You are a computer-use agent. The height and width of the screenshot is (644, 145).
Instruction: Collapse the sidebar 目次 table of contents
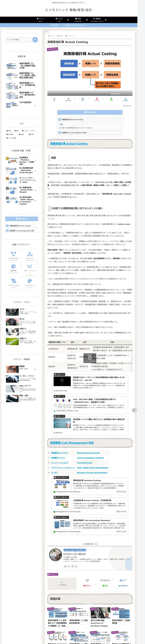coord(22,219)
